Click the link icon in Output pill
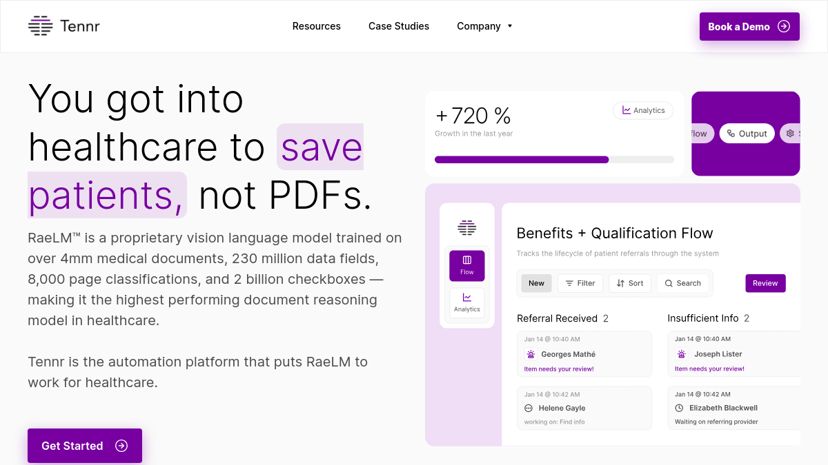828x465 pixels. click(x=731, y=134)
